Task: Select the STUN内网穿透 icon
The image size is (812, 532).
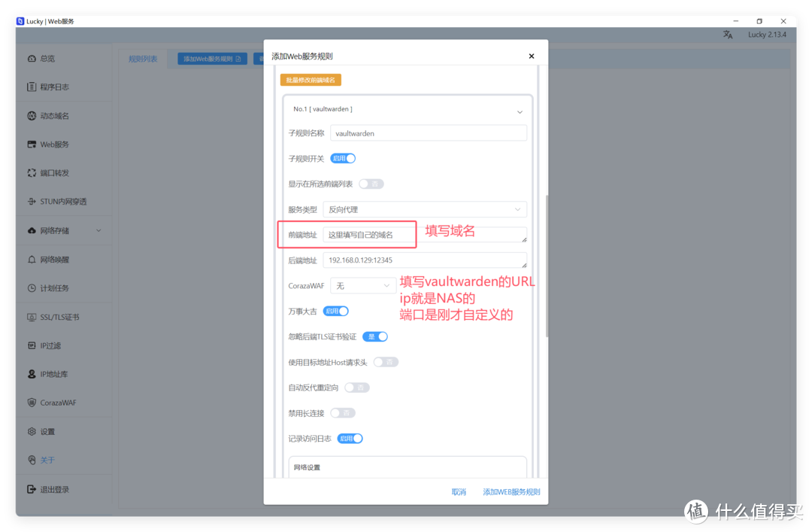Action: tap(32, 201)
